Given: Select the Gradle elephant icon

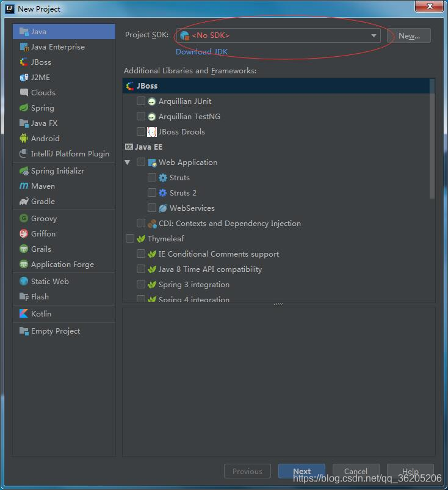Looking at the screenshot, I should [x=24, y=201].
